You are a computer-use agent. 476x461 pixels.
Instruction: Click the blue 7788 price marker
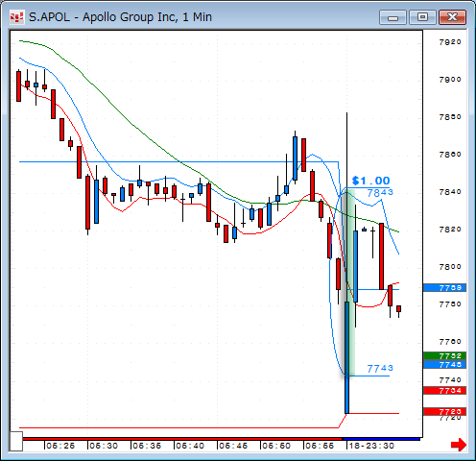[444, 287]
